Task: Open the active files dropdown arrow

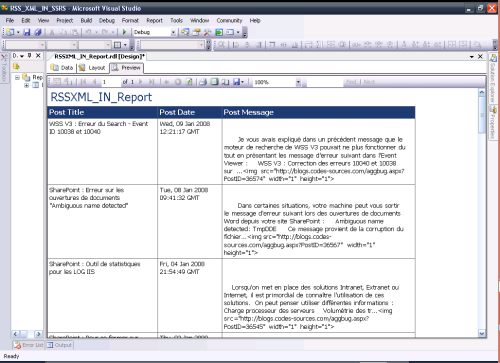Action: (472, 57)
